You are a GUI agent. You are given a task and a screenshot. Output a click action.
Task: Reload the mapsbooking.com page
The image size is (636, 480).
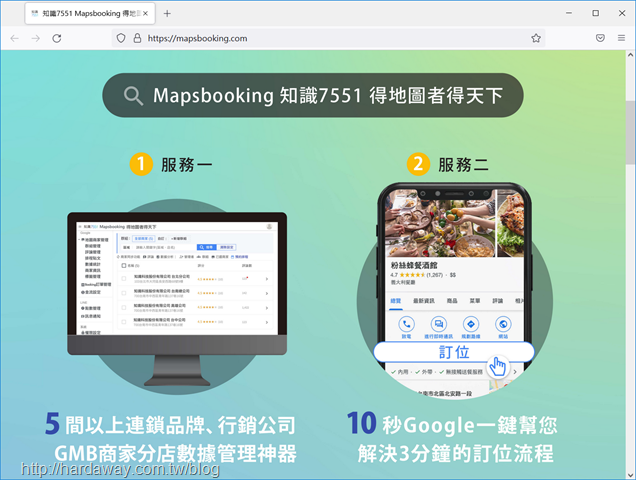57,38
